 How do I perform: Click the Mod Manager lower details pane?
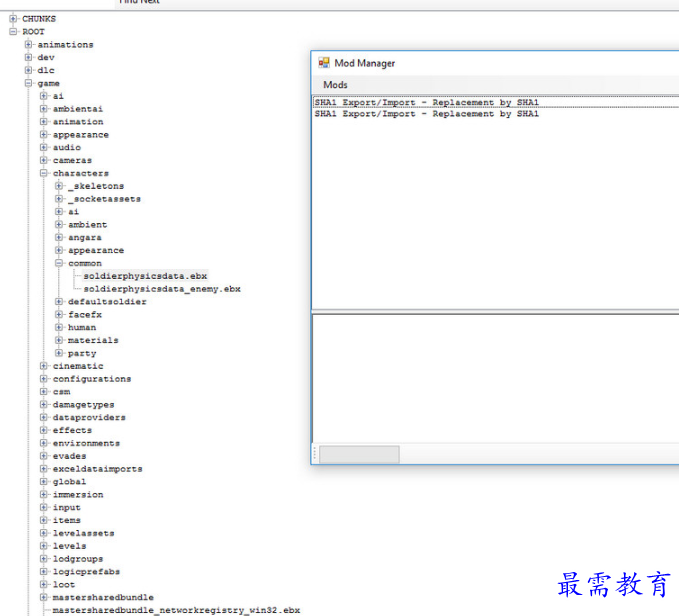495,378
